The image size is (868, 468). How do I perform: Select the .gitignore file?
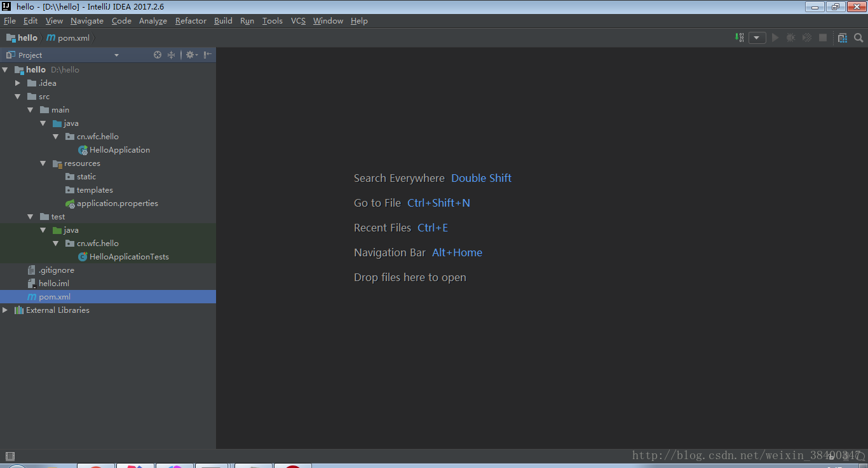click(x=56, y=270)
